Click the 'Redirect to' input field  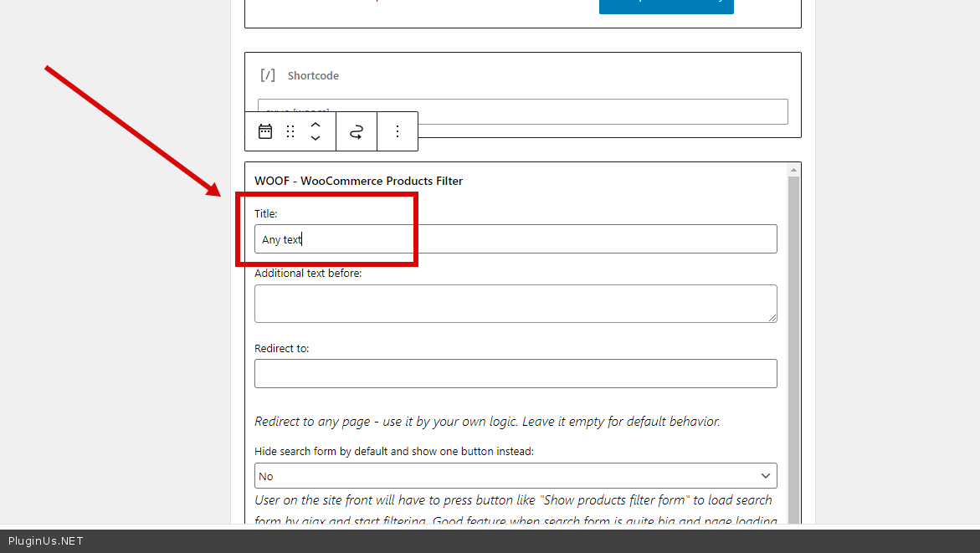point(516,373)
